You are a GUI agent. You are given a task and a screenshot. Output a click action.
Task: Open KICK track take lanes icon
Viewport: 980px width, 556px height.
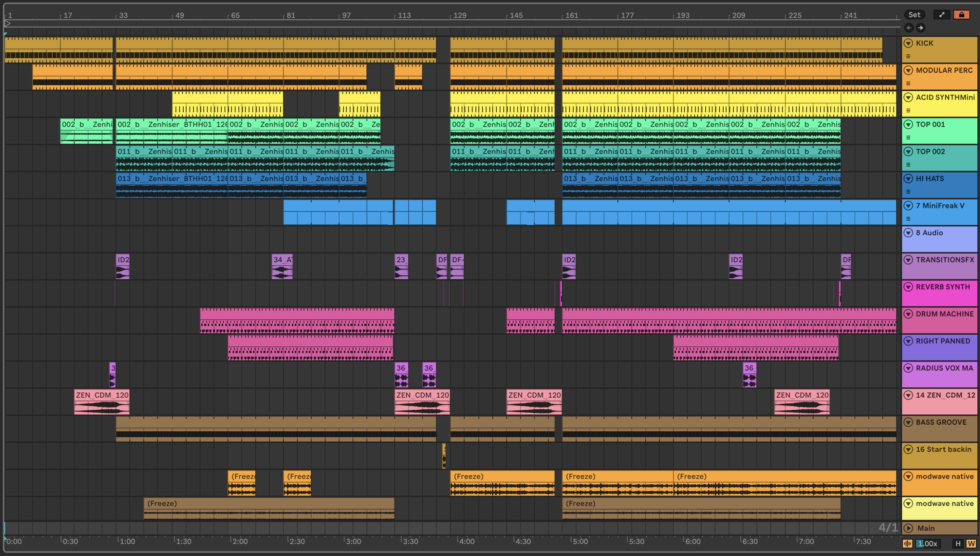(x=908, y=56)
